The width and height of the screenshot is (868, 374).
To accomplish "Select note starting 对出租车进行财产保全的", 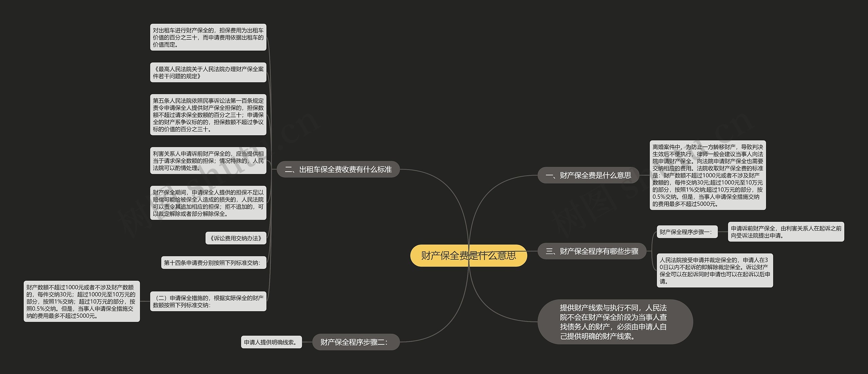I will pyautogui.click(x=208, y=37).
